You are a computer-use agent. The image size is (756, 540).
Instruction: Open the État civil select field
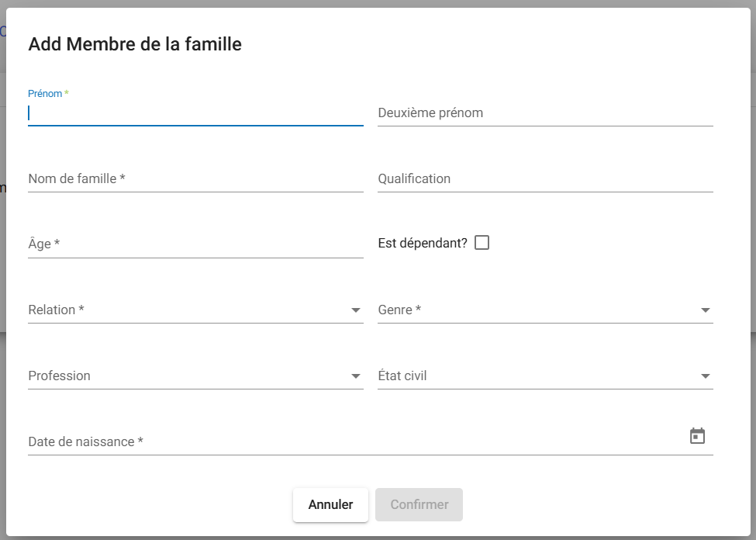pos(535,376)
